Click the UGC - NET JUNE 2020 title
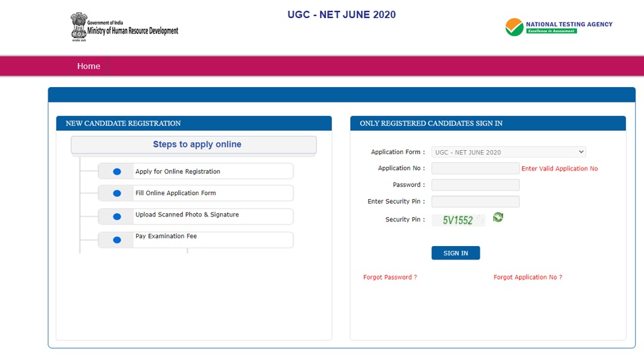 click(x=341, y=14)
